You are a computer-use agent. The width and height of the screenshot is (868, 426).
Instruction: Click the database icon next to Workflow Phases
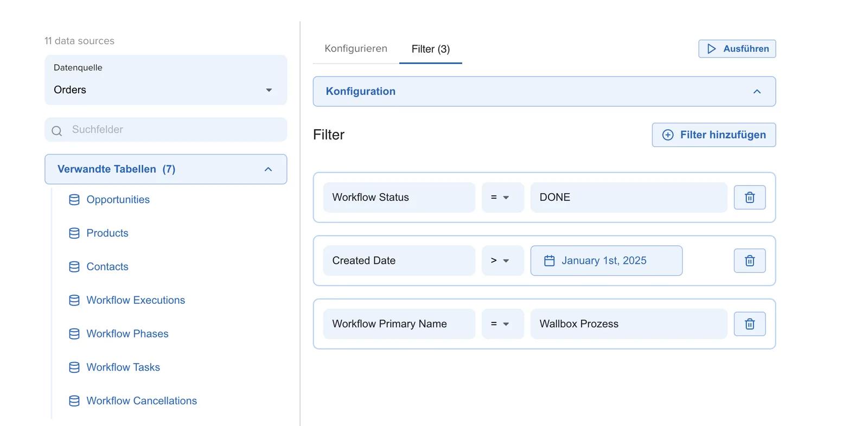(x=74, y=334)
